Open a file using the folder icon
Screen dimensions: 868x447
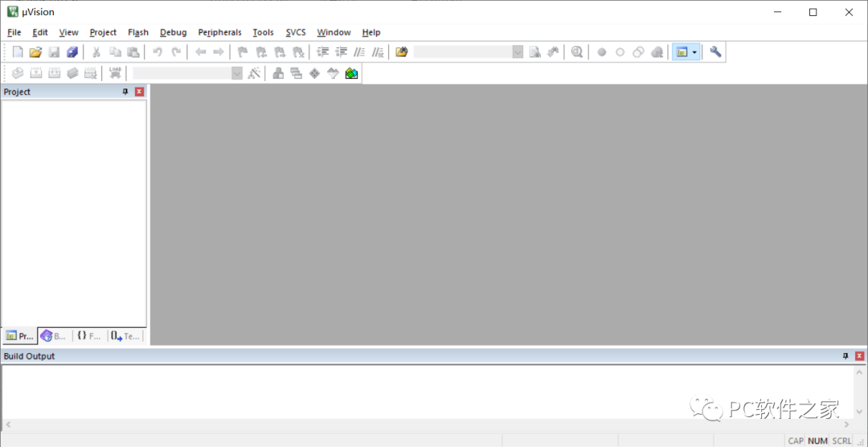coord(35,52)
